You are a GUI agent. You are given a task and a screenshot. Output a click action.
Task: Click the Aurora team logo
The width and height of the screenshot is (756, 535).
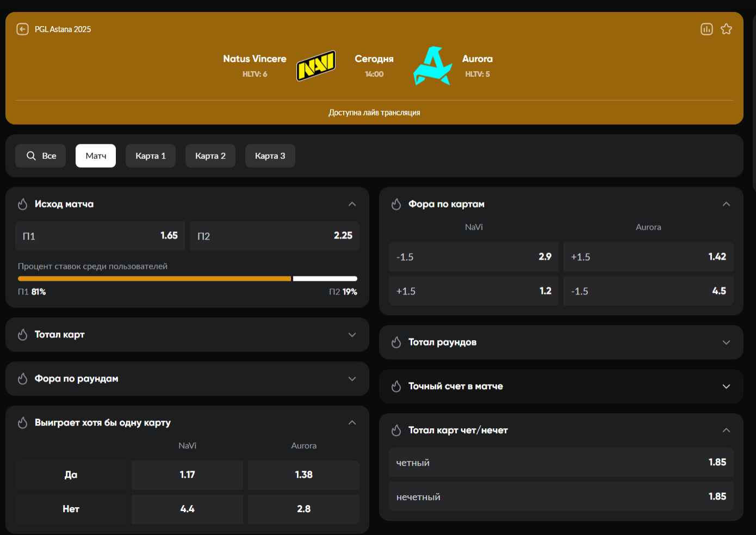tap(433, 66)
